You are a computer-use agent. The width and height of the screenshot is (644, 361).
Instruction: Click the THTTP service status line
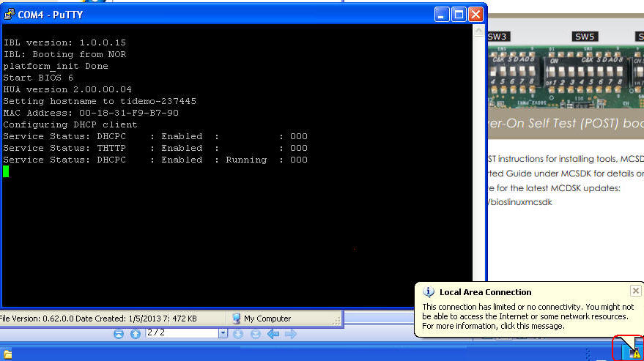pyautogui.click(x=155, y=148)
